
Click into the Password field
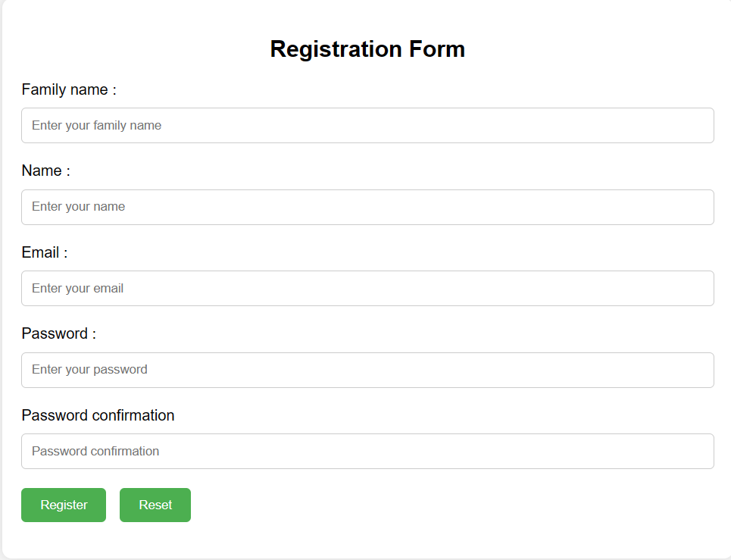(367, 370)
